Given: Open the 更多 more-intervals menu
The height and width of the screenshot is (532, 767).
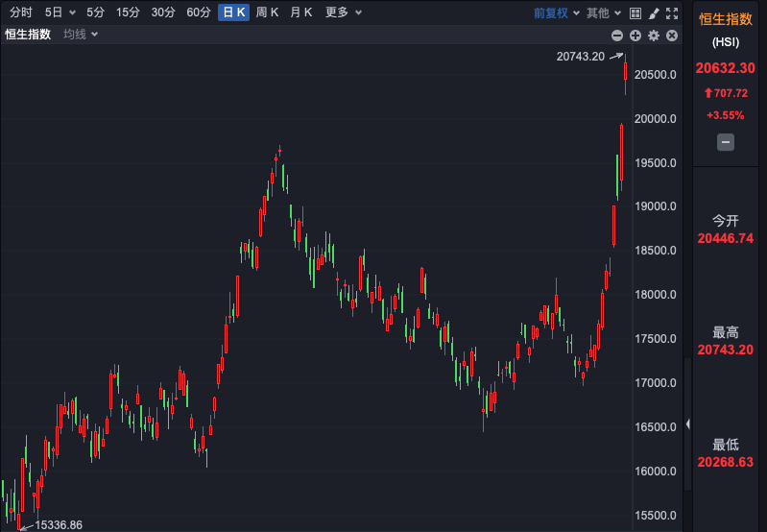Looking at the screenshot, I should (344, 12).
